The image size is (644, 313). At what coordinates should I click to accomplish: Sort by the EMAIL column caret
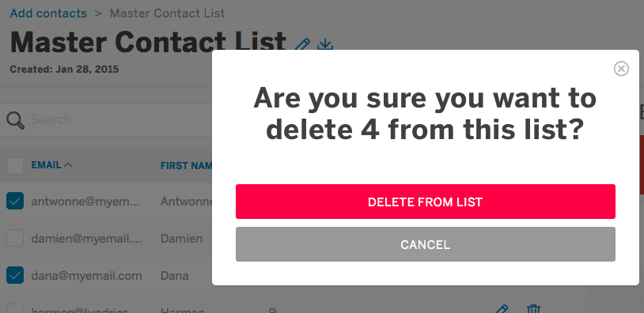[68, 165]
